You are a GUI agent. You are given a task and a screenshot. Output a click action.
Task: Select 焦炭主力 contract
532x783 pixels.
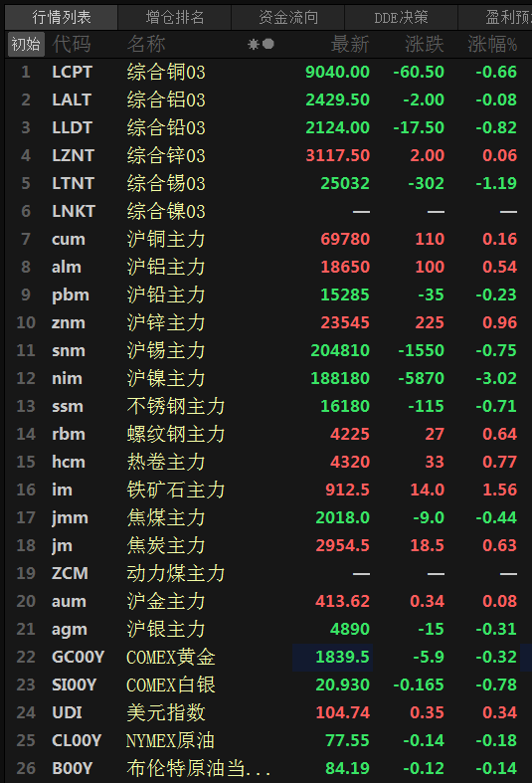point(166,546)
